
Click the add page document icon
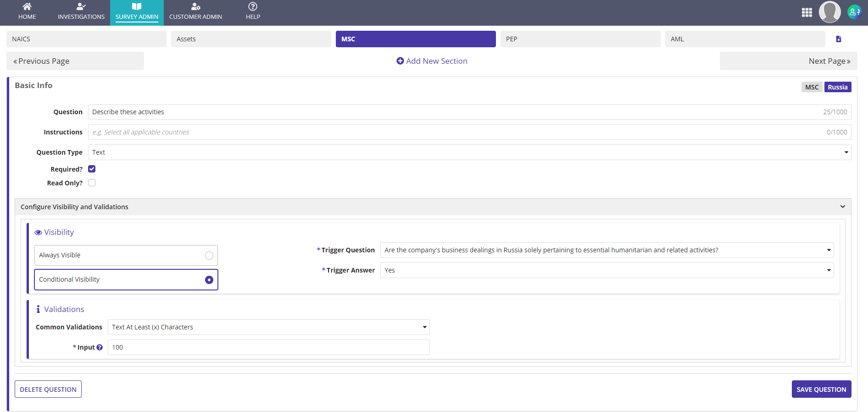[839, 39]
